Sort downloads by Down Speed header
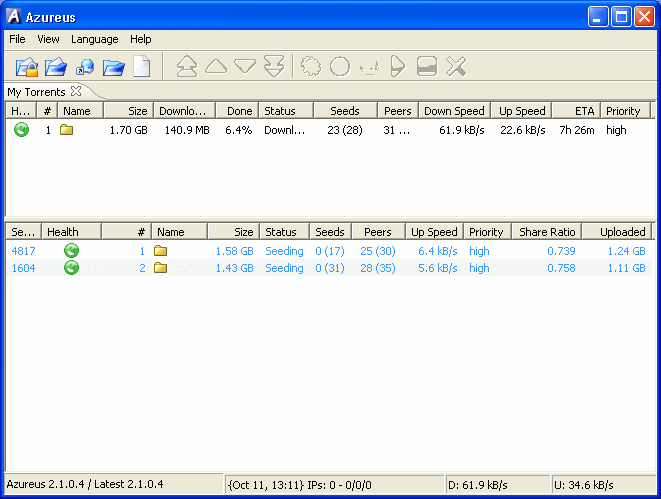This screenshot has height=499, width=661. coord(454,111)
